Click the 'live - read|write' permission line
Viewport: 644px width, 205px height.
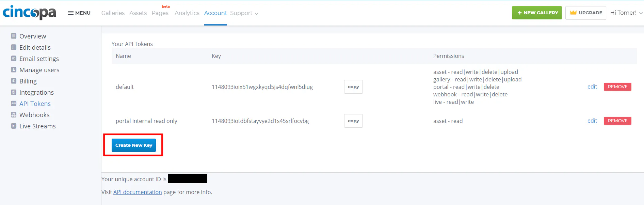click(x=453, y=102)
